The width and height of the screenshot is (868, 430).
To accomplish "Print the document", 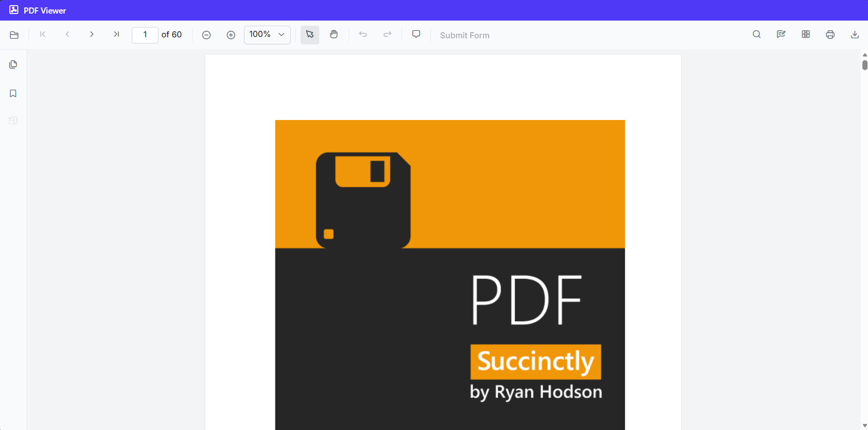I will point(830,35).
